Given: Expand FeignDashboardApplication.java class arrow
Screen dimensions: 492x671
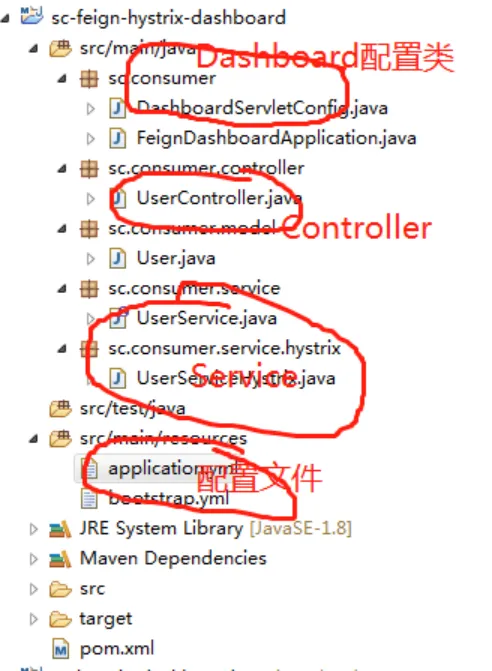Looking at the screenshot, I should coord(90,139).
